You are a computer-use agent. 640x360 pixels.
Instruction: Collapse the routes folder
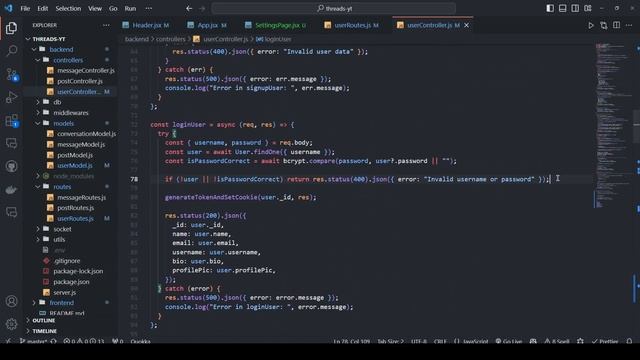62,187
